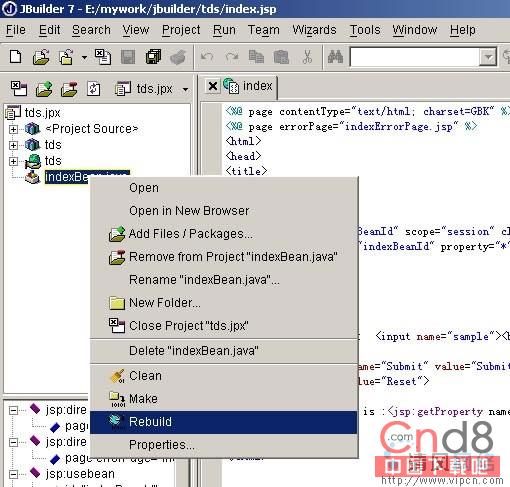Click the Find binoculars icon
Image resolution: width=510 pixels, height=487 pixels.
pos(335,57)
